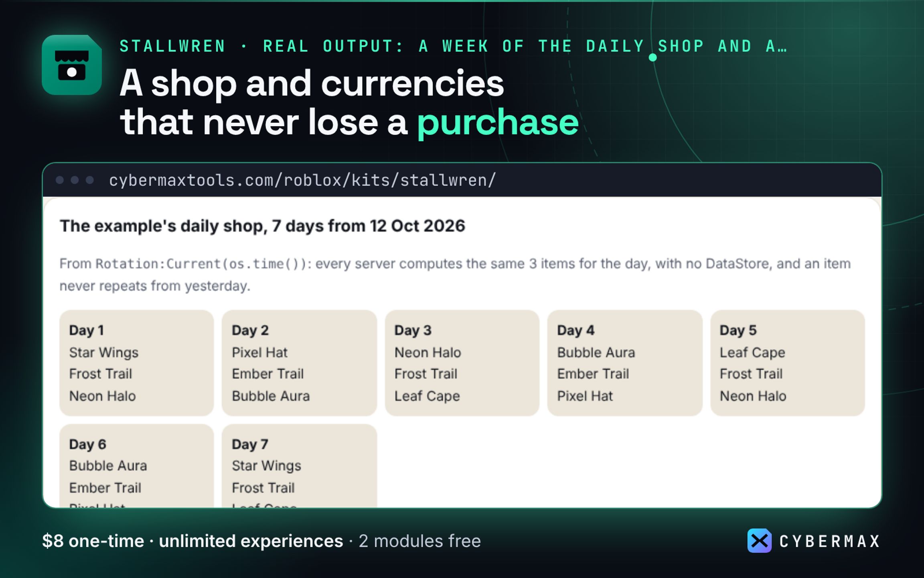
Task: Select the Day 7 shop card
Action: 299,466
